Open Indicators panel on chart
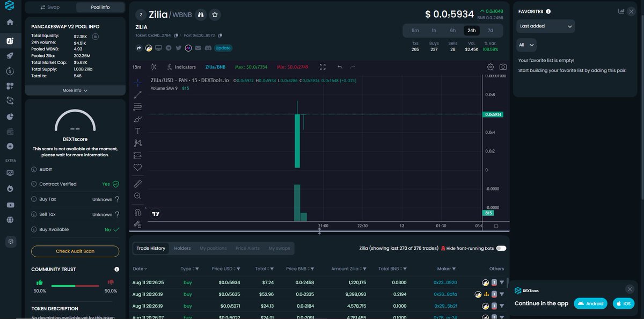 tap(181, 67)
